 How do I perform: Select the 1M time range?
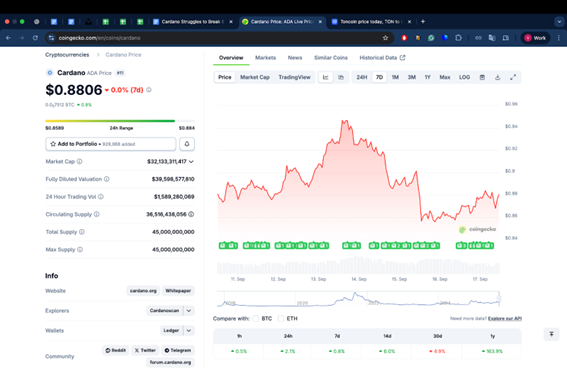(395, 77)
